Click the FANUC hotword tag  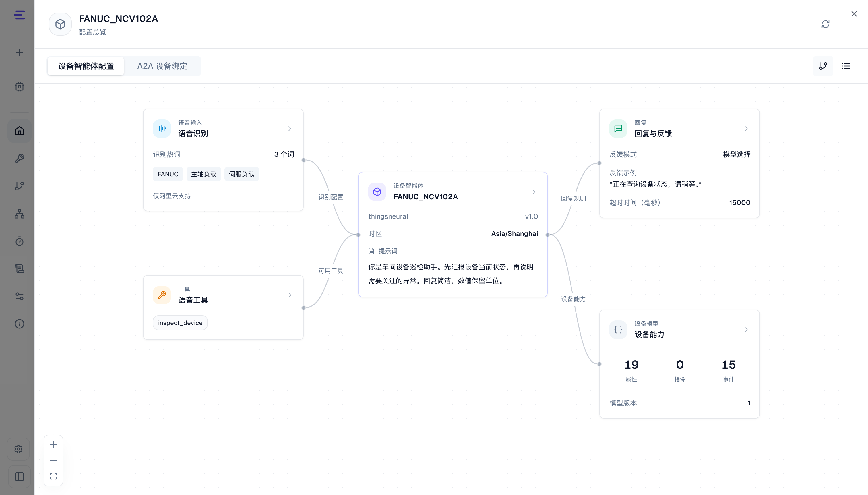(168, 174)
